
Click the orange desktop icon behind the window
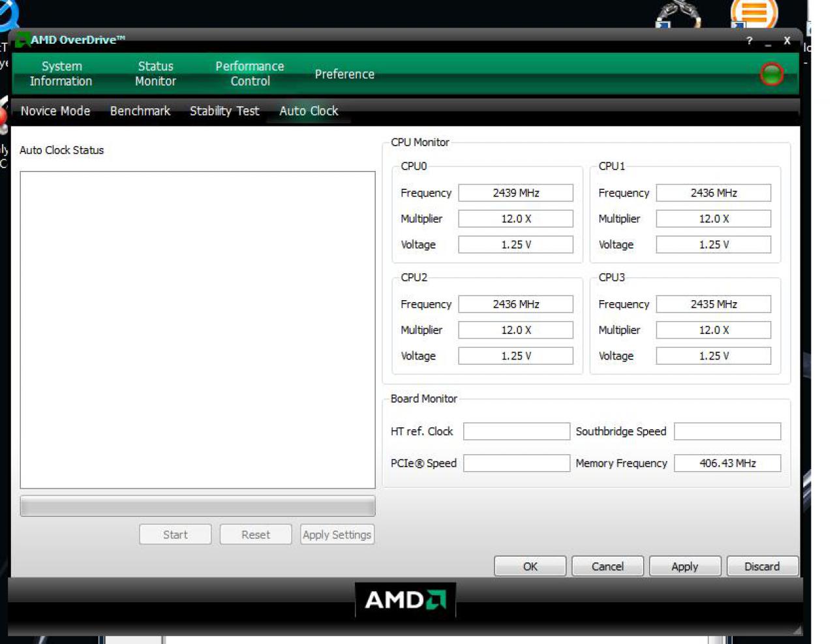click(x=755, y=13)
